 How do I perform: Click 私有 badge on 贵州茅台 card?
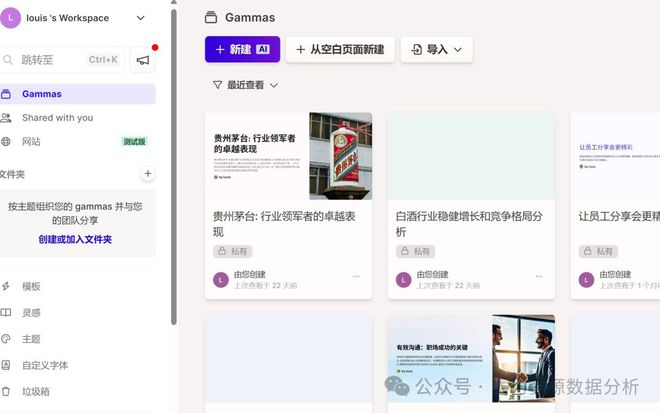point(233,251)
